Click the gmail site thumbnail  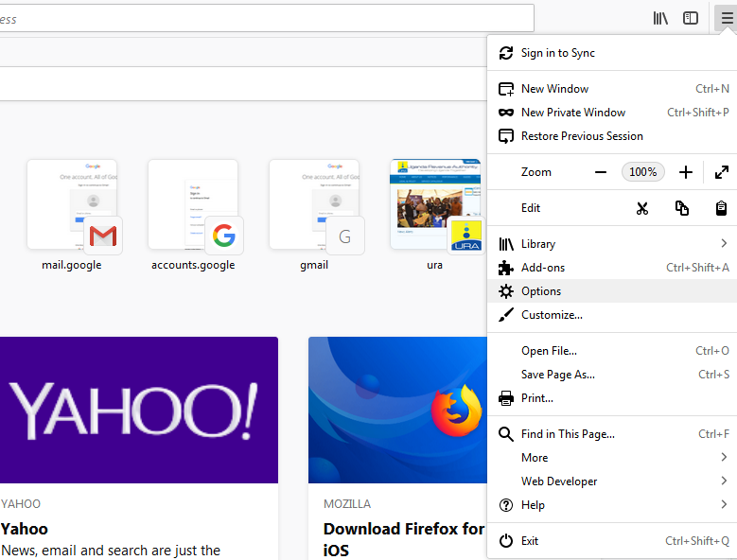click(x=314, y=204)
